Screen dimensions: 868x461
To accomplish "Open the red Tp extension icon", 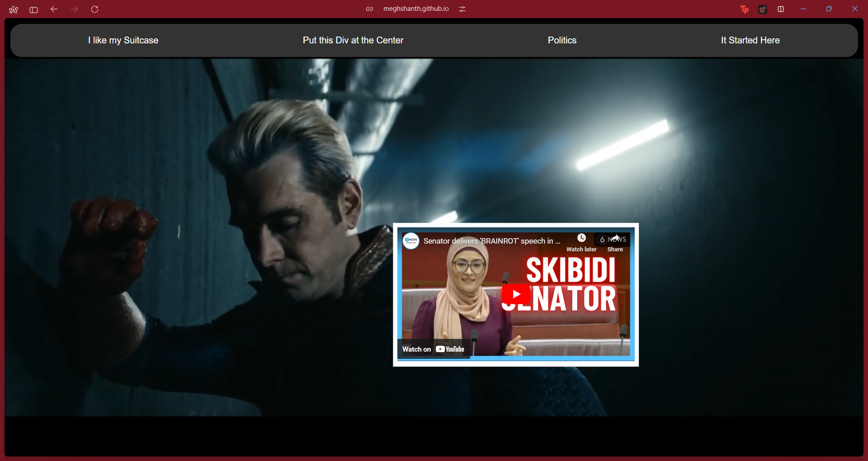I will click(x=745, y=9).
